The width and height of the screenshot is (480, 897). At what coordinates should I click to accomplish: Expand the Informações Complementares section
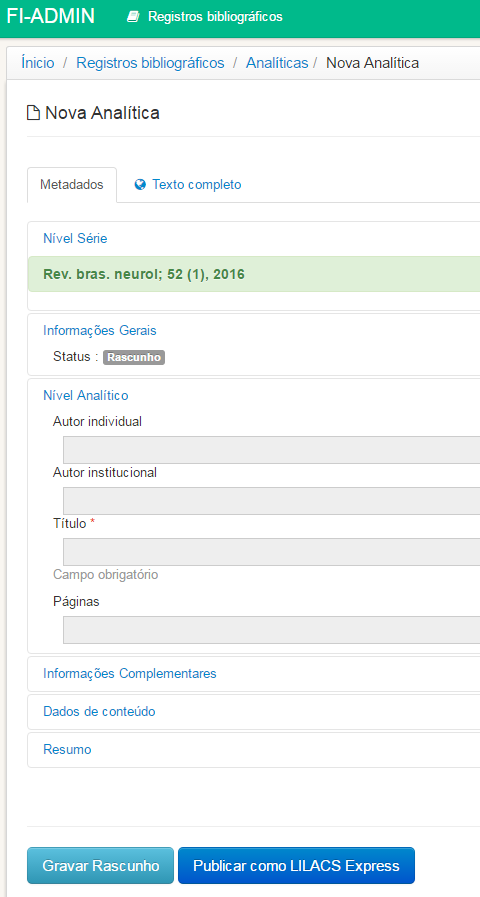[130, 674]
